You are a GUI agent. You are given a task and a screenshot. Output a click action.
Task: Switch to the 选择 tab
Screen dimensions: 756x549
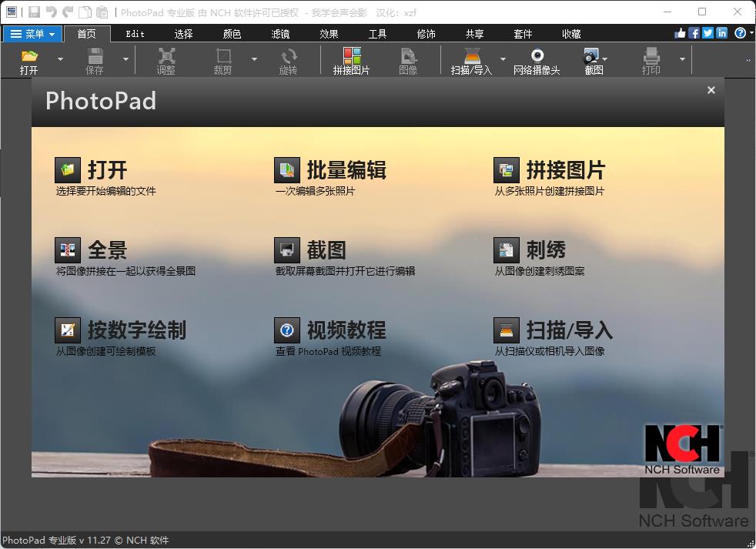pos(184,34)
